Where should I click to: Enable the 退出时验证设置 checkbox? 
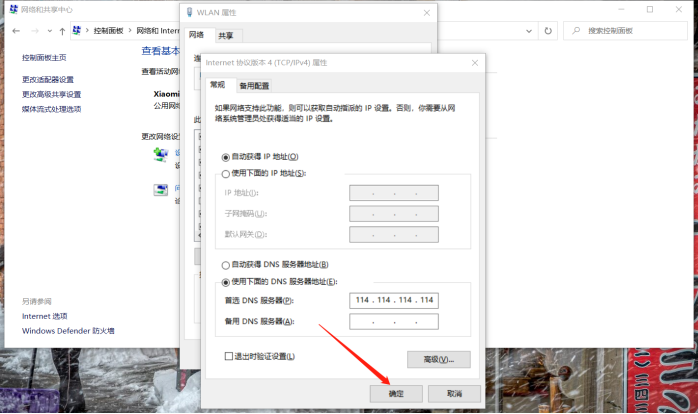point(229,356)
